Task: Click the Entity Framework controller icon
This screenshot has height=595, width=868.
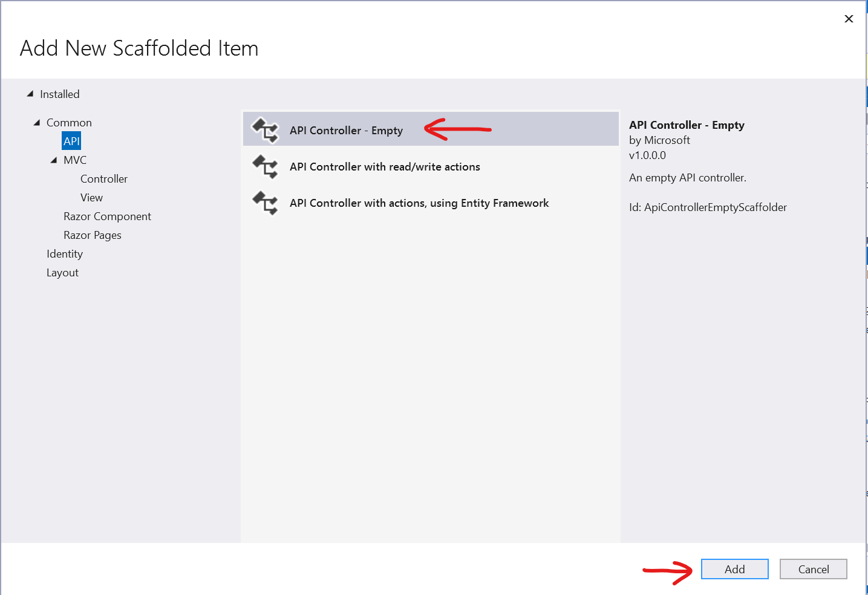Action: 266,203
